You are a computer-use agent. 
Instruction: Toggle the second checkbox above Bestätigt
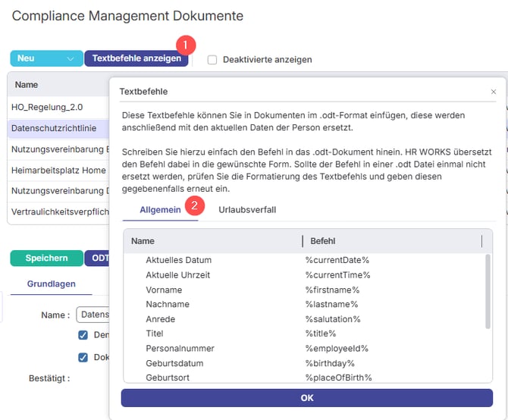pos(83,358)
